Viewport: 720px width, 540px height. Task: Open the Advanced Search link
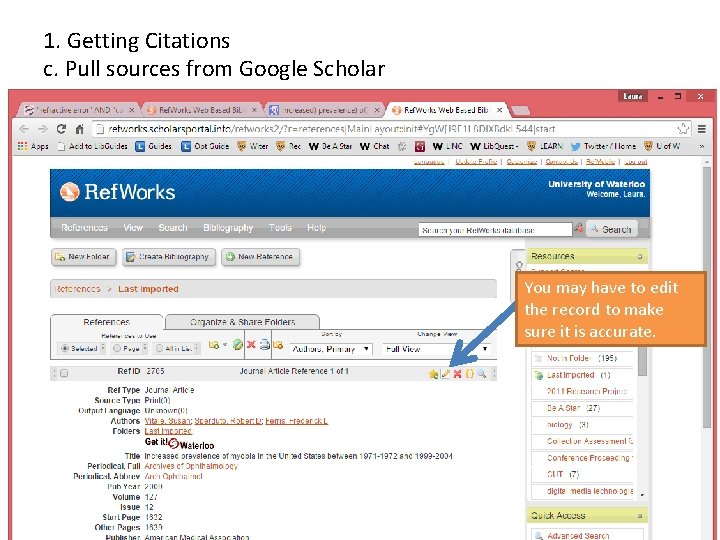(x=578, y=535)
